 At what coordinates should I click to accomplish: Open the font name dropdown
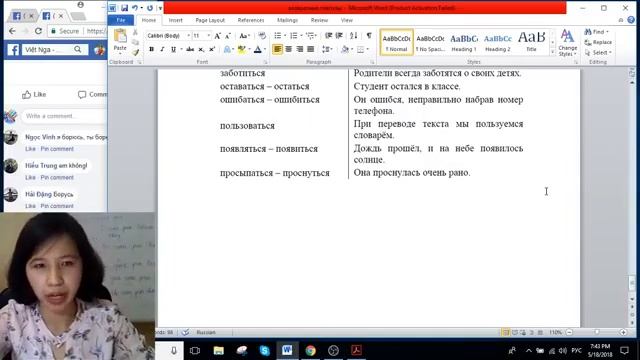pos(188,36)
